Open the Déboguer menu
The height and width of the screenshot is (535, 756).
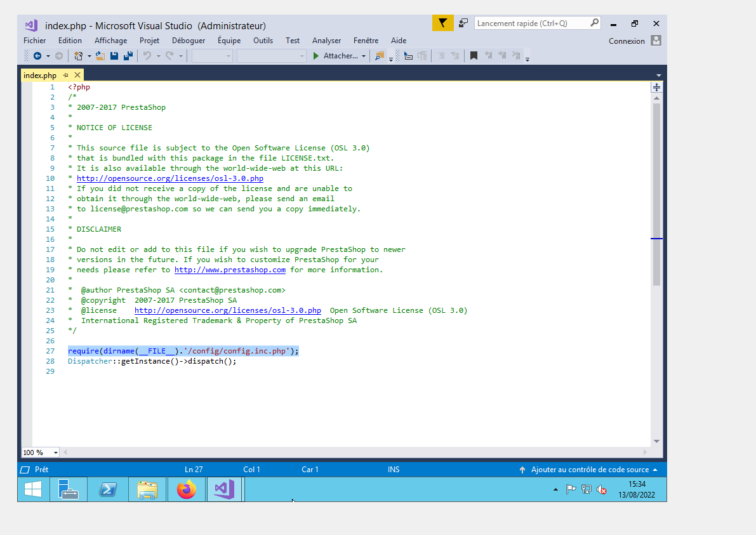click(x=189, y=41)
